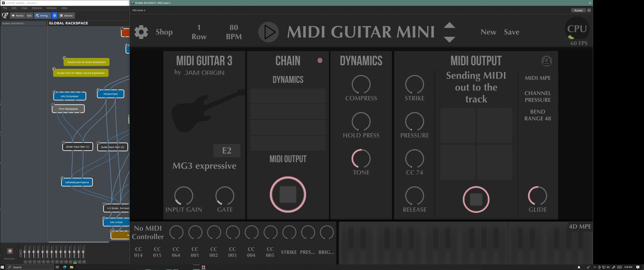Open Setlists view
Image resolution: width=644 pixels, height=270 pixels.
[x=66, y=15]
